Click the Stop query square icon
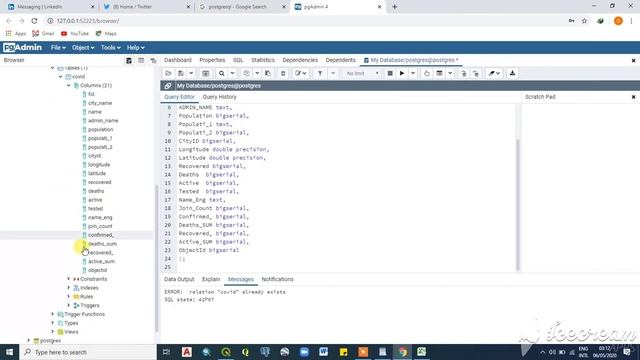Screen dimensions: 640x360 390,73
